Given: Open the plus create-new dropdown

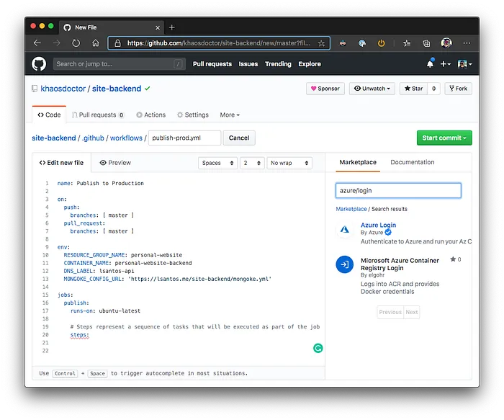Looking at the screenshot, I should [445, 64].
